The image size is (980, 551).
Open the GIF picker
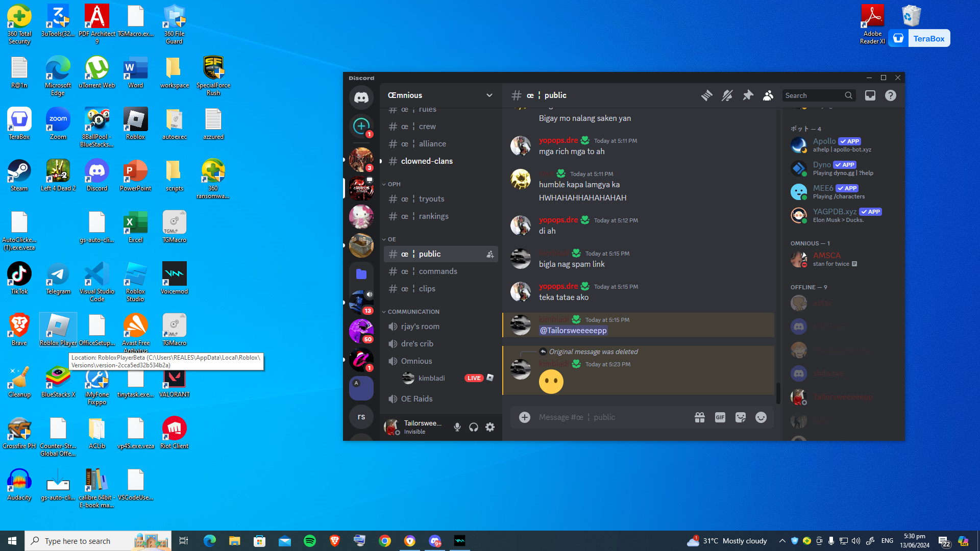[x=720, y=417]
